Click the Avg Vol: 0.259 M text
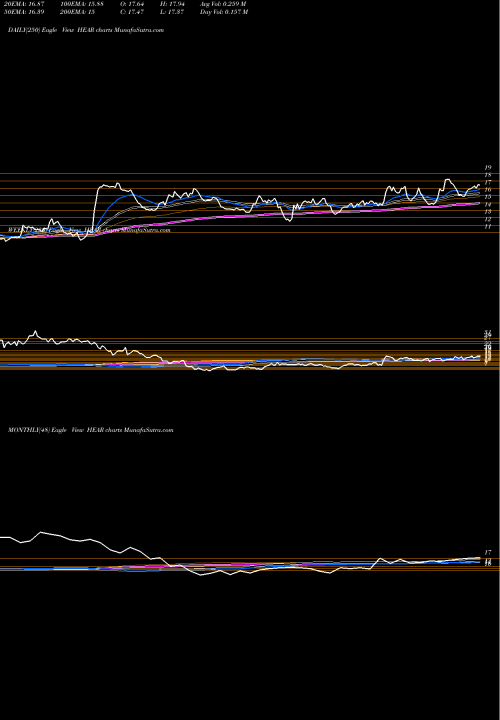This screenshot has height=720, width=500. 223,4
